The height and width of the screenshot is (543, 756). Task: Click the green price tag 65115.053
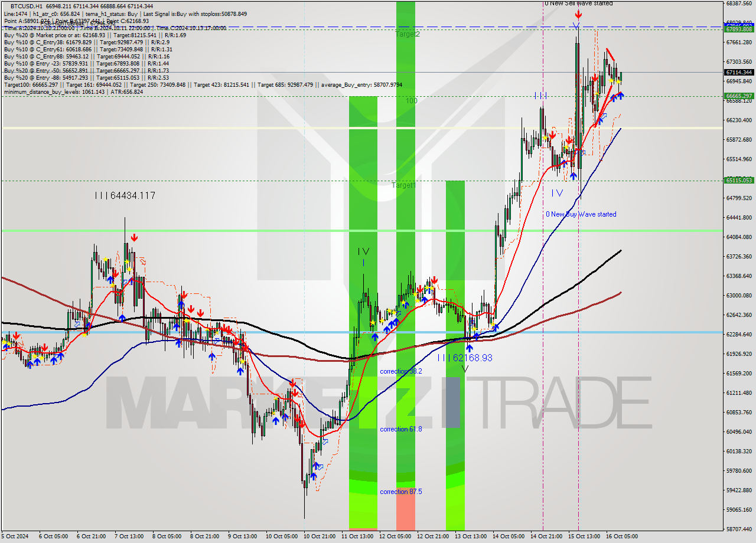point(739,180)
